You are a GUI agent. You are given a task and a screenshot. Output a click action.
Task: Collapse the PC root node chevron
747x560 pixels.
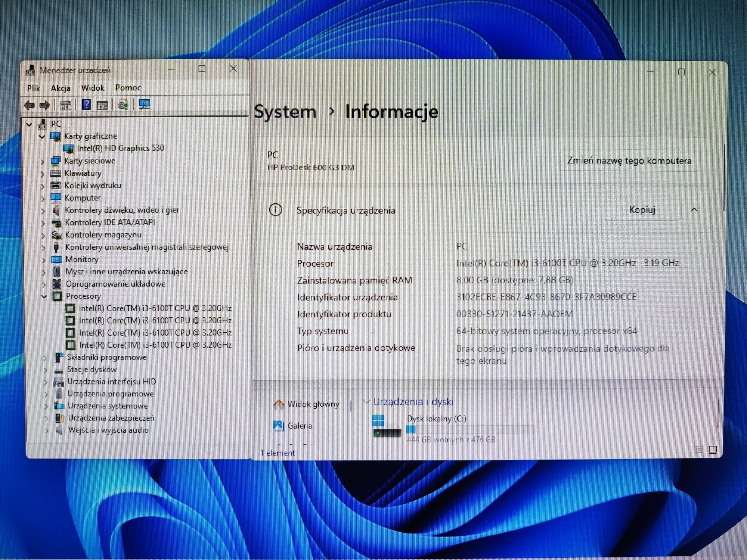point(30,124)
